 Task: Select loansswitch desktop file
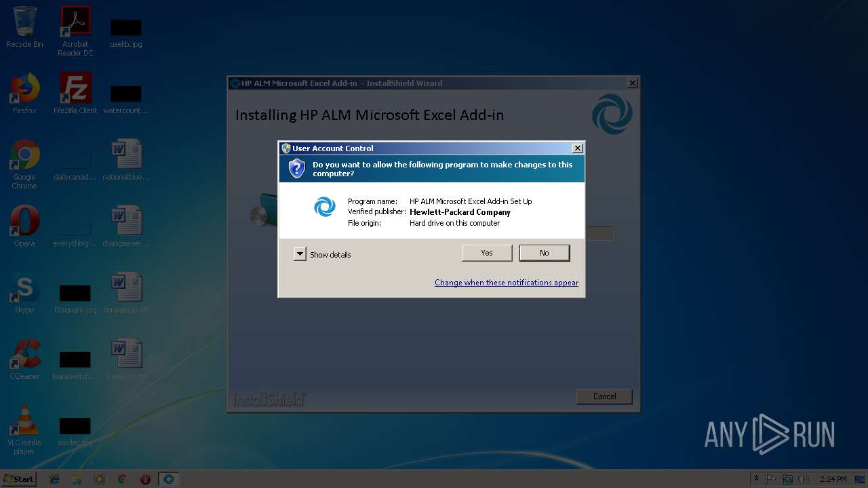tap(75, 364)
